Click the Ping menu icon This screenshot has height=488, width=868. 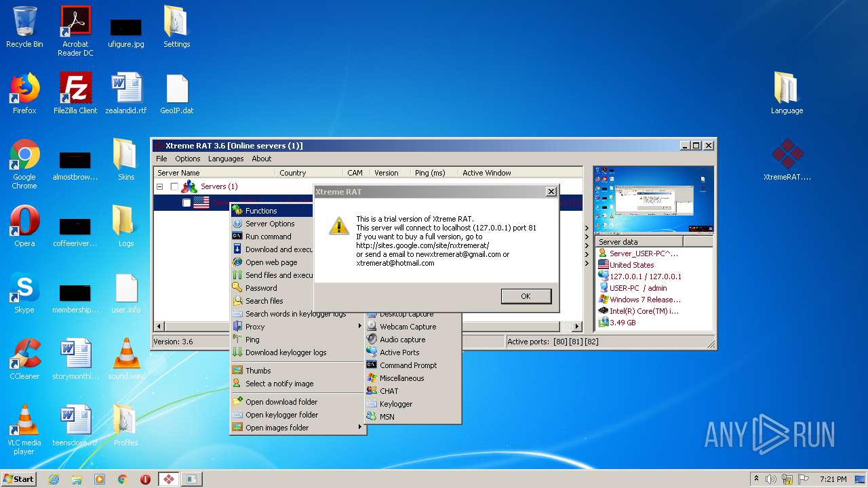pyautogui.click(x=237, y=340)
